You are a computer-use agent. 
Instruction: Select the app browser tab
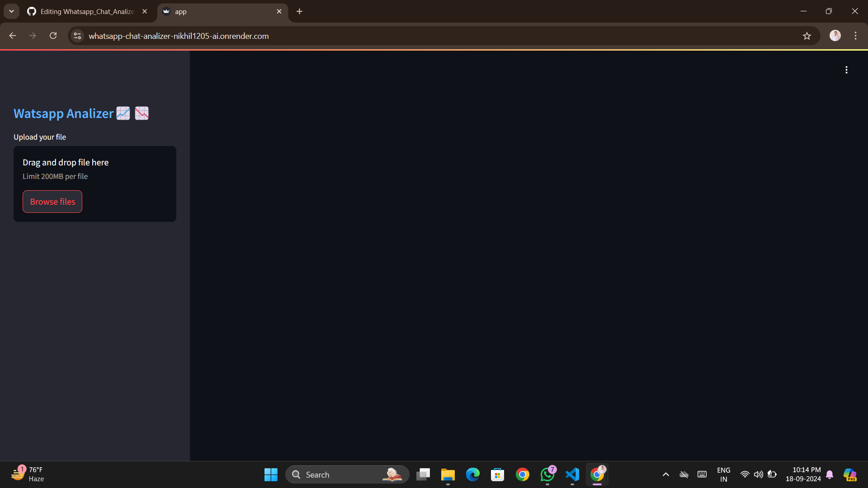pos(217,12)
